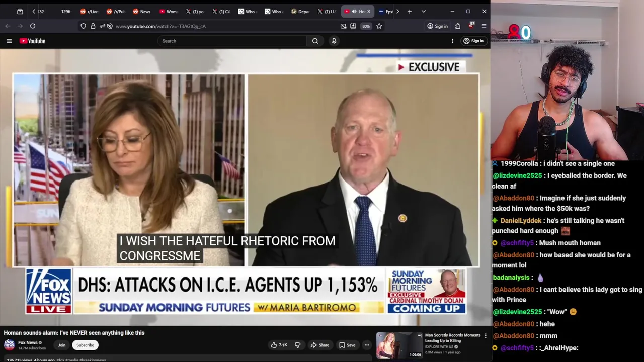
Task: Open more actions menu beside Save
Action: tap(367, 345)
